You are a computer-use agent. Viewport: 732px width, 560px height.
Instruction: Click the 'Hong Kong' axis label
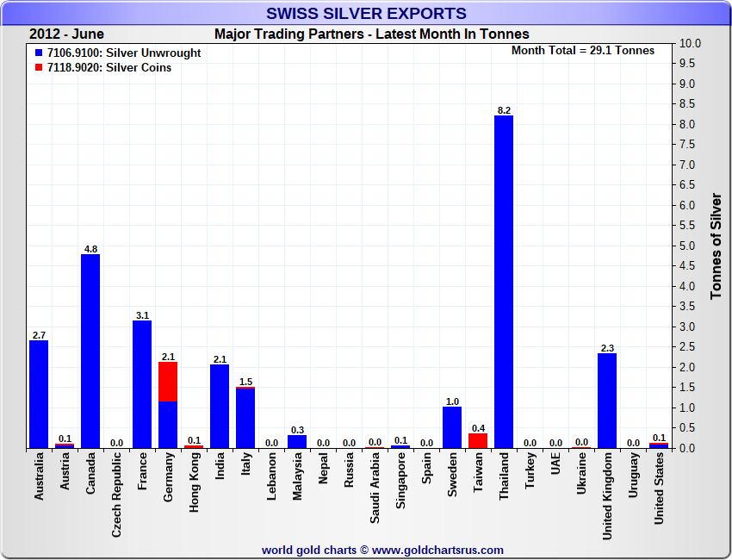[194, 482]
